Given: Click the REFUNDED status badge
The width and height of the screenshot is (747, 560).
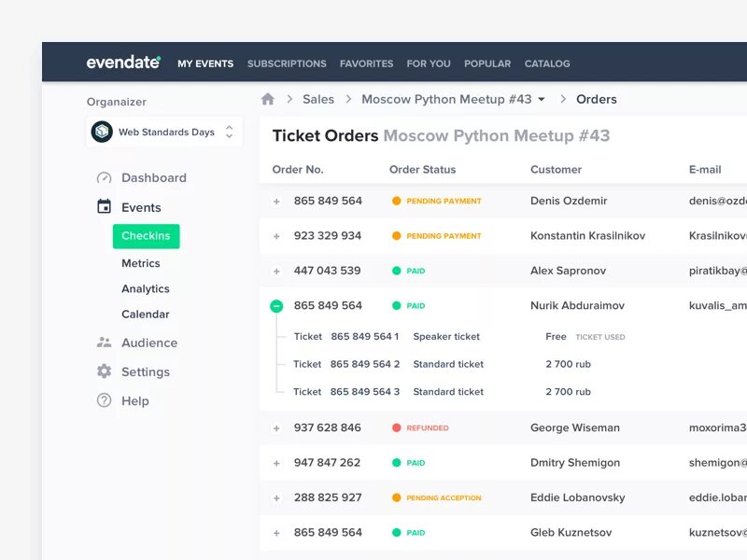Looking at the screenshot, I should tap(420, 427).
